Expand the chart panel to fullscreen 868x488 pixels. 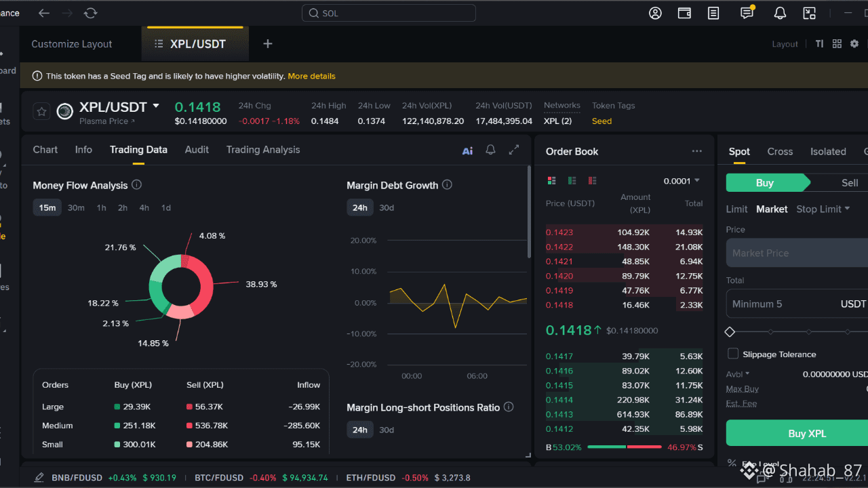[x=514, y=150]
